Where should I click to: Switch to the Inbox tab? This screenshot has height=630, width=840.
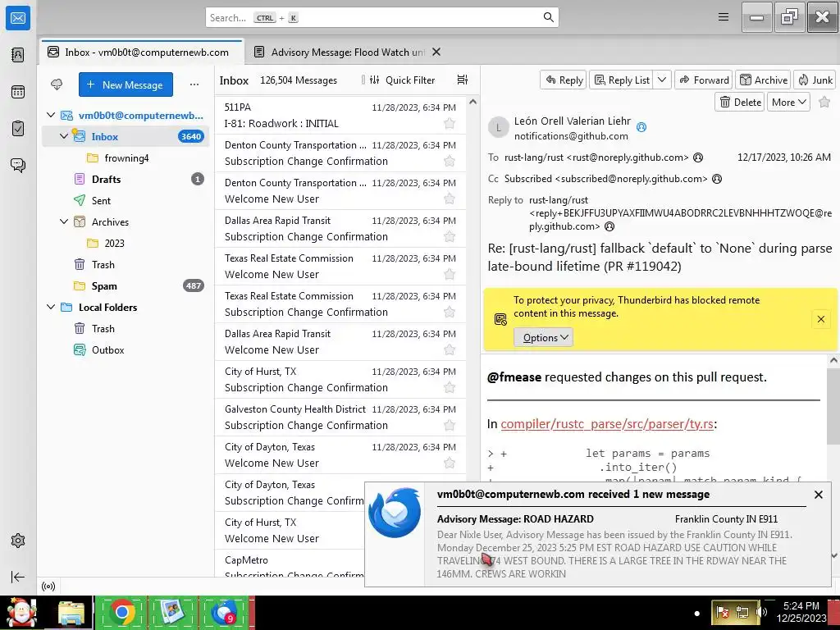coord(142,52)
